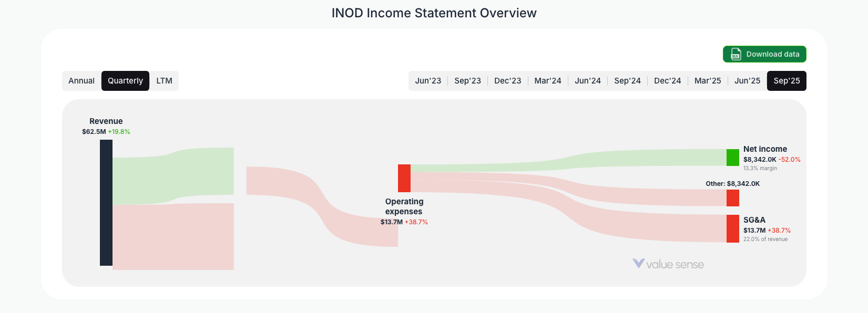The width and height of the screenshot is (868, 313).
Task: Open the Sep'23 quarter data
Action: (x=468, y=80)
